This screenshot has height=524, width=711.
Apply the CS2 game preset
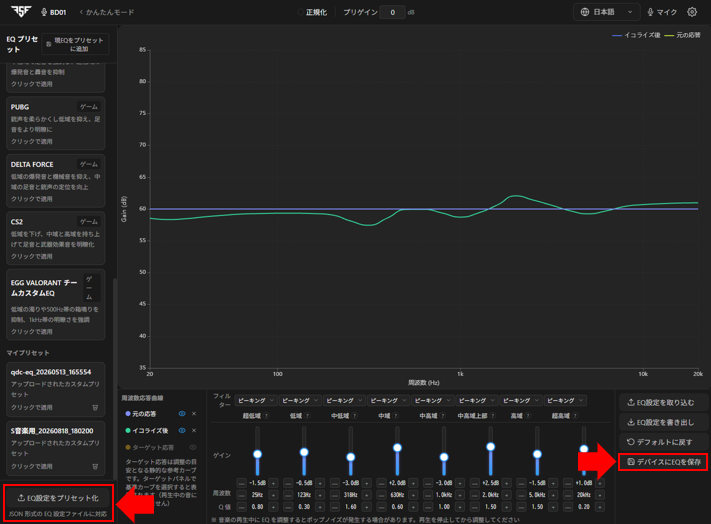(x=56, y=238)
